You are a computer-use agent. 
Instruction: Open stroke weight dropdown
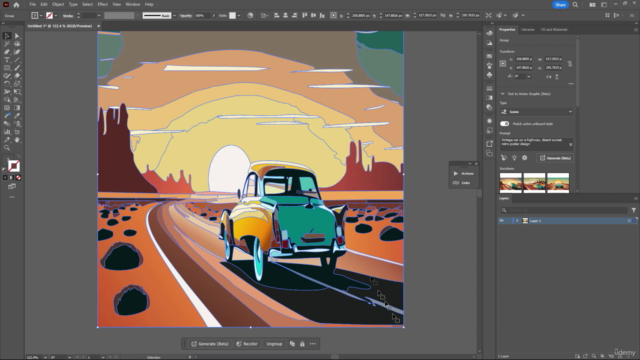pos(99,16)
